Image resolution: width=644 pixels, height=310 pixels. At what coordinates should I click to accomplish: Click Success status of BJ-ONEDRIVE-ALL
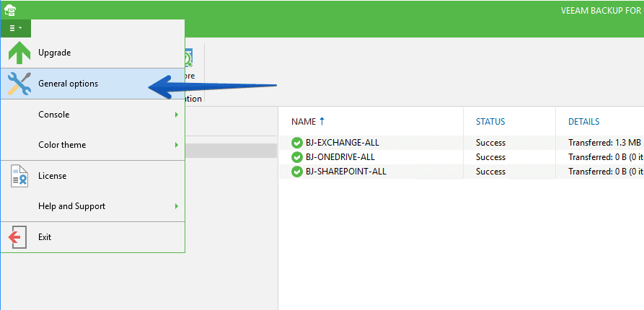[490, 157]
